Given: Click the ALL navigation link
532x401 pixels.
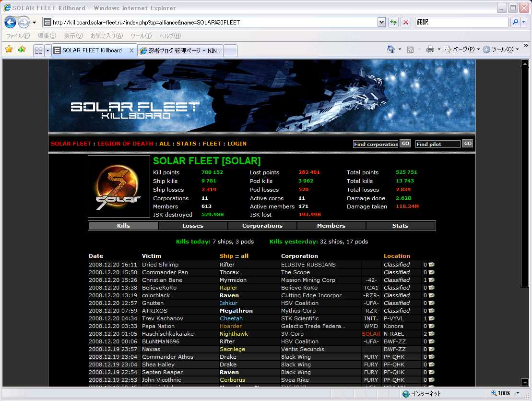Looking at the screenshot, I should pos(165,144).
